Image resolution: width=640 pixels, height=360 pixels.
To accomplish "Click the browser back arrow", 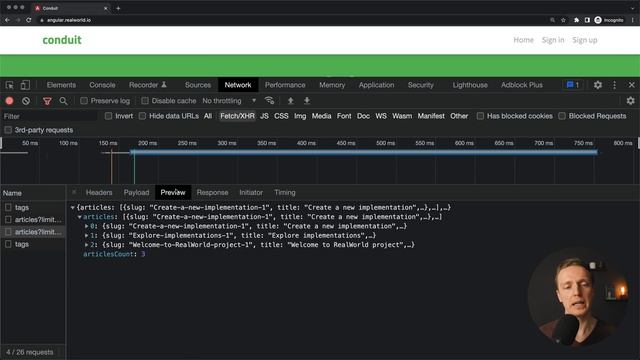I will 7,20.
